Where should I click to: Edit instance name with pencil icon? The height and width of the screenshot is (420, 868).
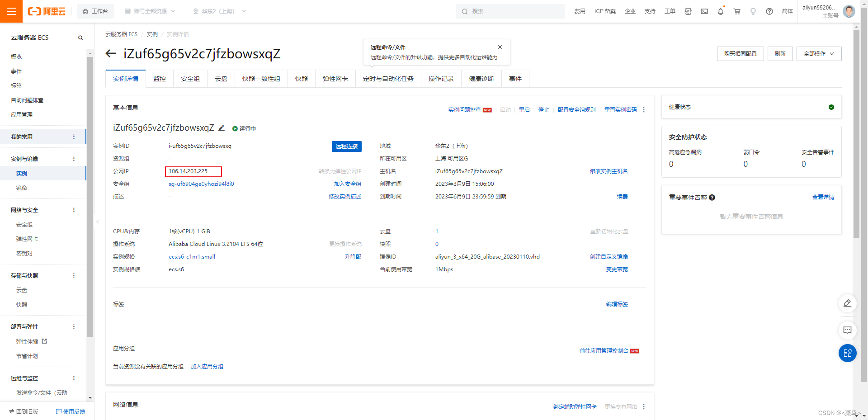tap(222, 128)
